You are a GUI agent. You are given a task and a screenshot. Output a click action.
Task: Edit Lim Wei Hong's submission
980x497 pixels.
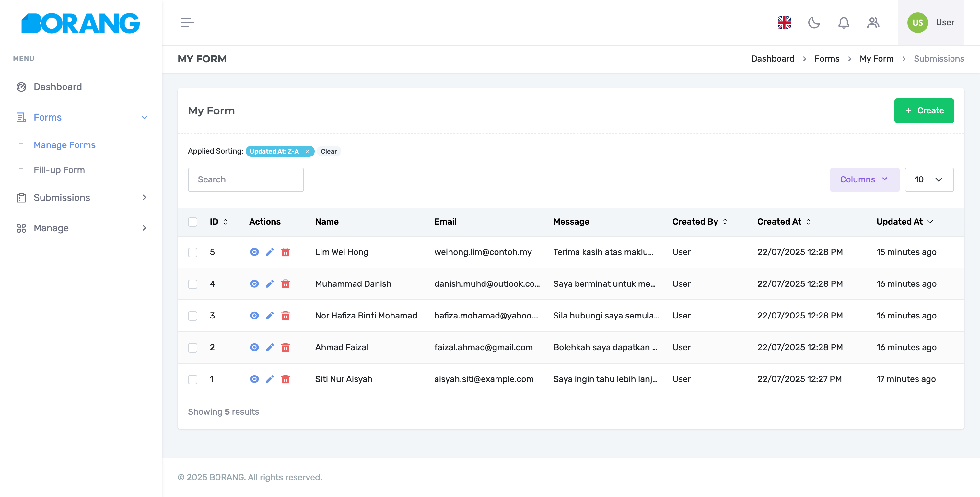pos(270,252)
